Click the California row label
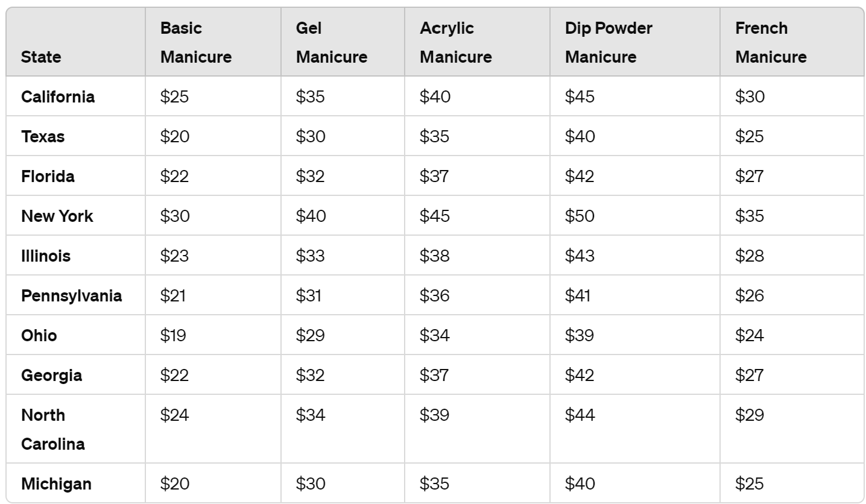Viewport: 866px width, 504px height. (58, 96)
